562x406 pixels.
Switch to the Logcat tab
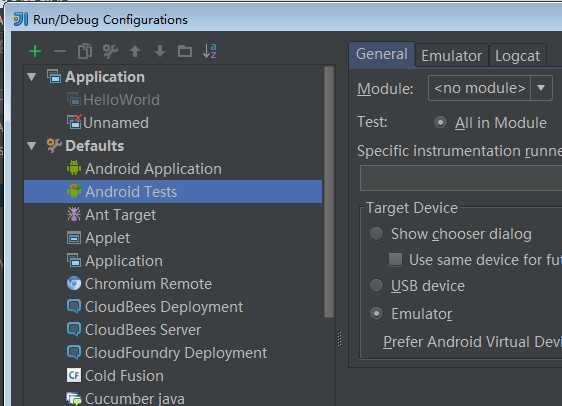pos(517,56)
